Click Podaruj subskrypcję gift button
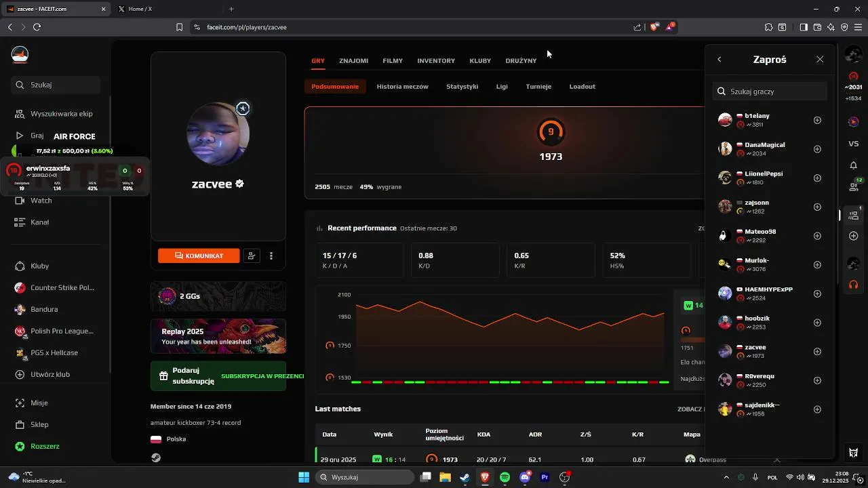The image size is (868, 488). coord(218,375)
